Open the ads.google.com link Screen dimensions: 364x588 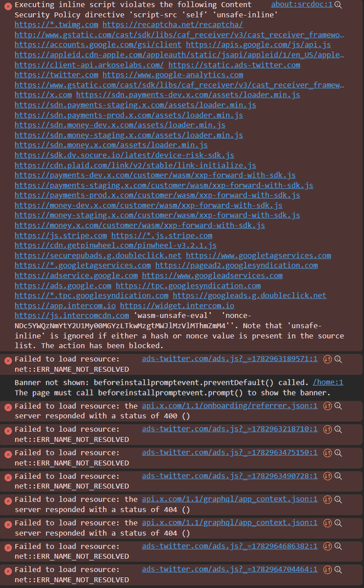pyautogui.click(x=63, y=286)
